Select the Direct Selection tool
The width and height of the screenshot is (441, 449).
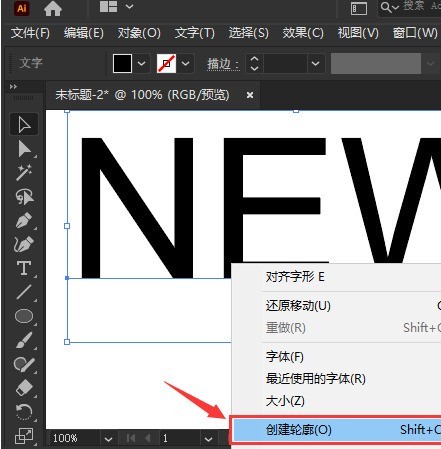tap(24, 149)
